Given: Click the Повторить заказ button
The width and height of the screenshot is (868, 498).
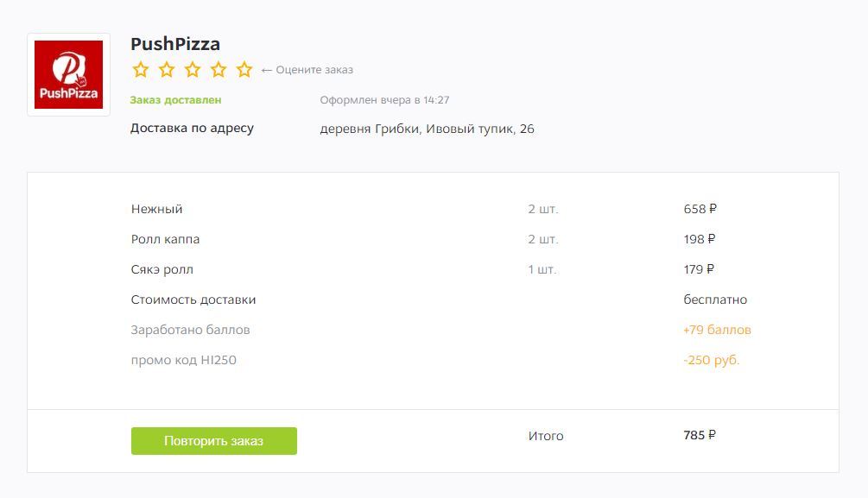Looking at the screenshot, I should [x=213, y=441].
